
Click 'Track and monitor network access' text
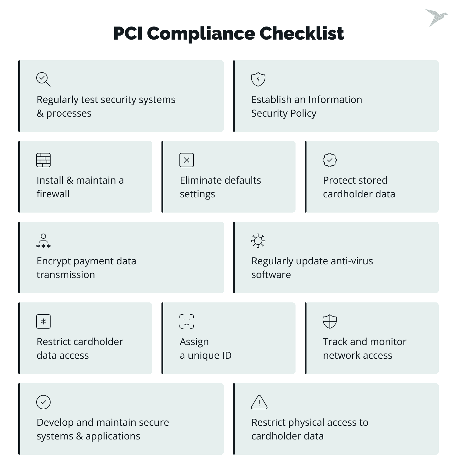[364, 348]
